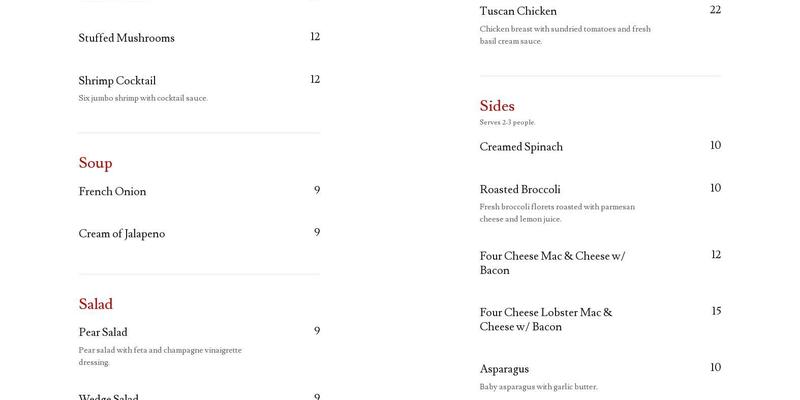
Task: Select the Shrimp Cocktail item name
Action: [117, 81]
